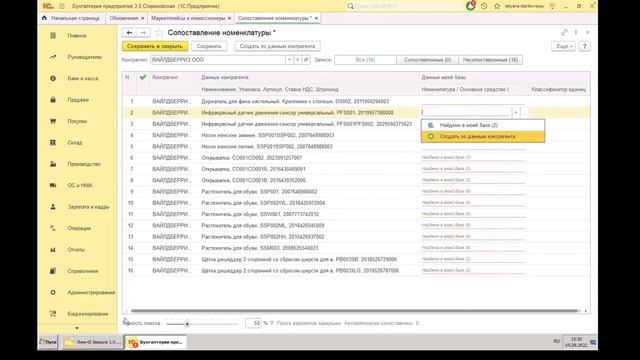The image size is (640, 360).
Task: Expand more sidebar sections with down arrow
Action: click(x=77, y=328)
